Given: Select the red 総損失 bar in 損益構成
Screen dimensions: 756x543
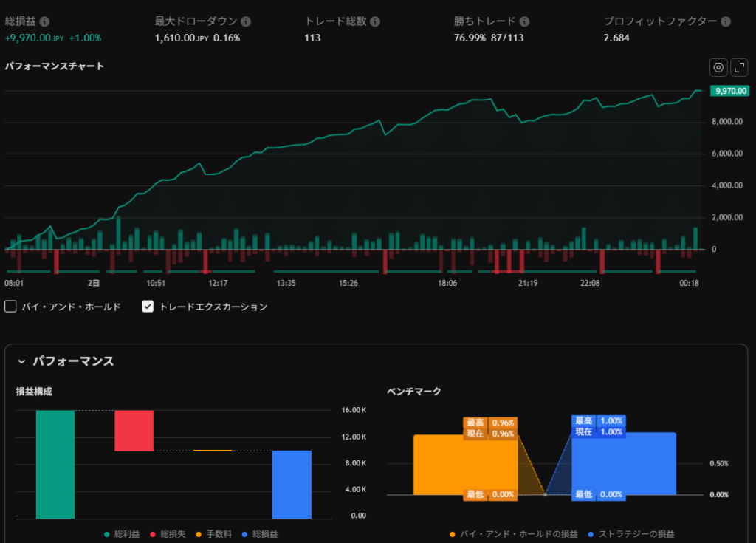Looking at the screenshot, I should click(x=134, y=430).
